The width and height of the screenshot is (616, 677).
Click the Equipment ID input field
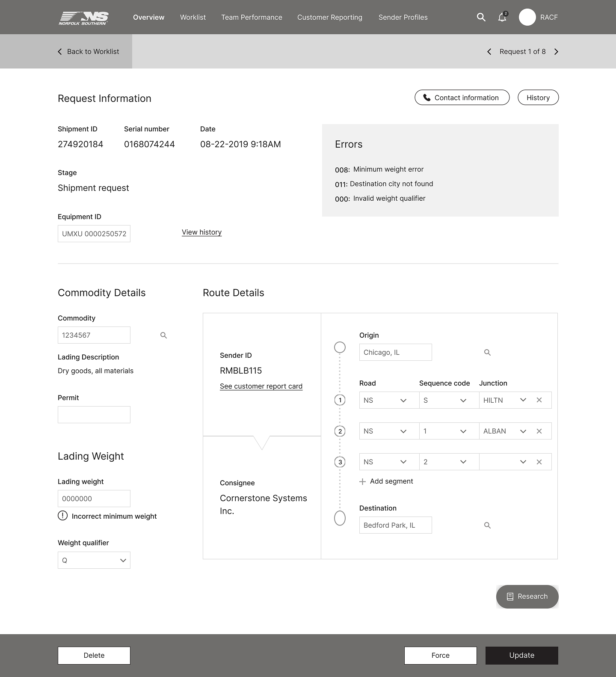[x=94, y=234]
